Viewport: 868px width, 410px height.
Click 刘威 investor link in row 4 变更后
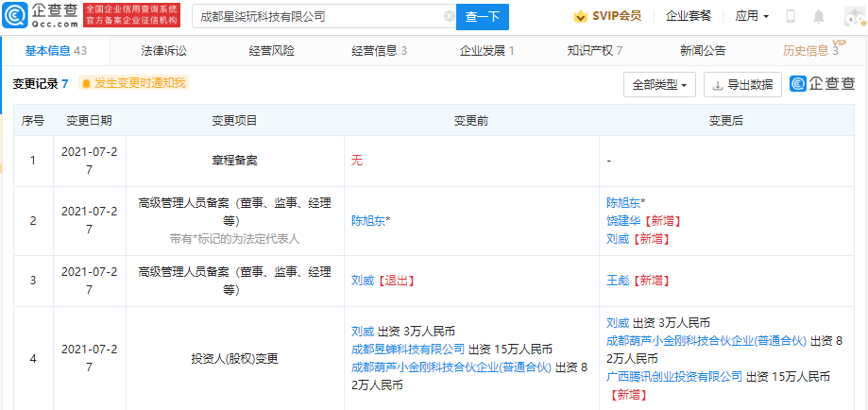[618, 322]
